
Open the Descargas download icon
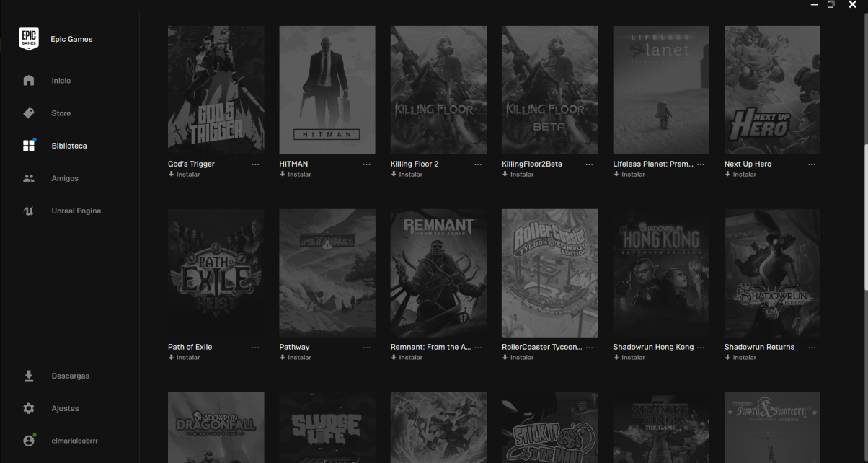tap(29, 376)
